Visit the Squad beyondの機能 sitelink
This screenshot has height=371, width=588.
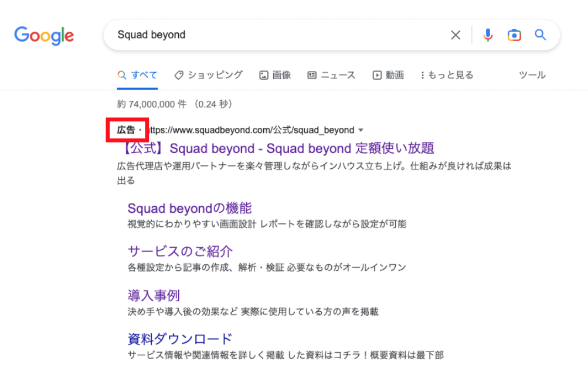189,208
